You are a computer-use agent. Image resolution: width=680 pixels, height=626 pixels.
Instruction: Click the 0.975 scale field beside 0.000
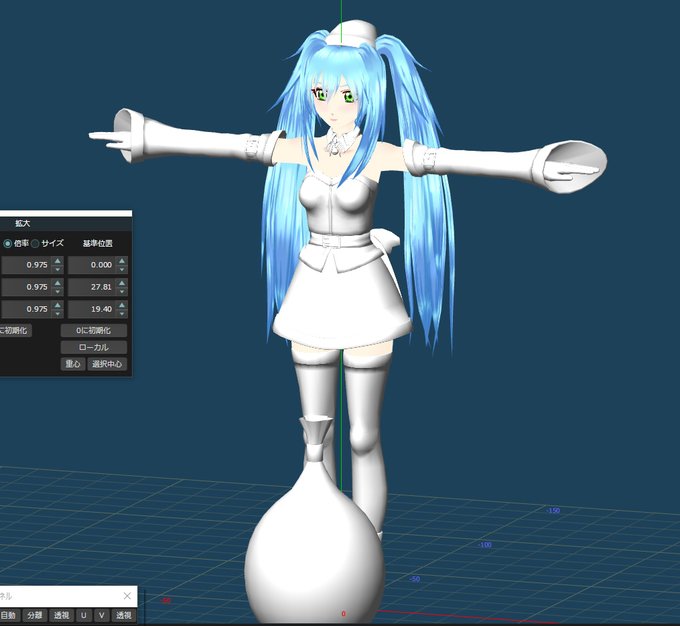[x=26, y=265]
